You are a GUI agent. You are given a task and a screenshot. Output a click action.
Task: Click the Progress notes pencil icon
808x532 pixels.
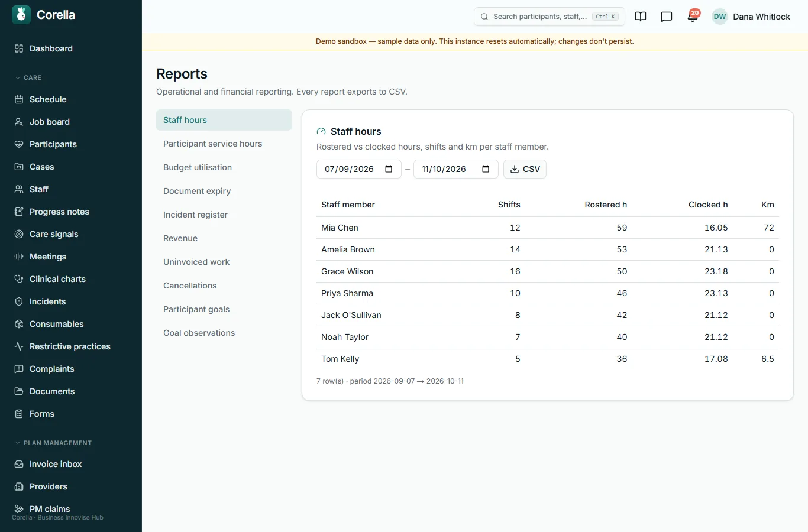click(x=19, y=212)
